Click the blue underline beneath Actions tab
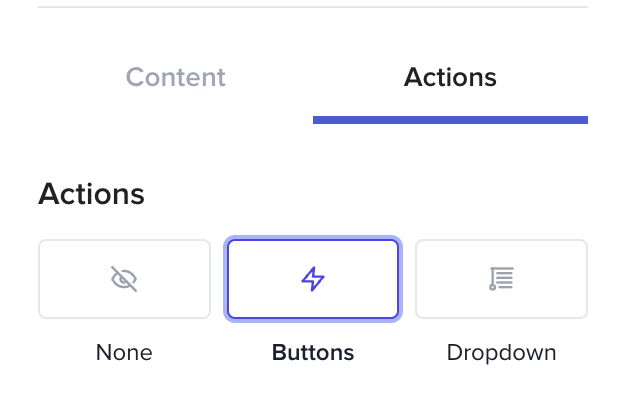The height and width of the screenshot is (406, 626). 450,120
